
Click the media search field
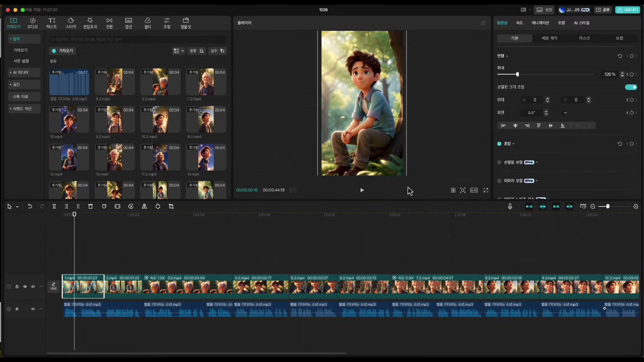138,39
